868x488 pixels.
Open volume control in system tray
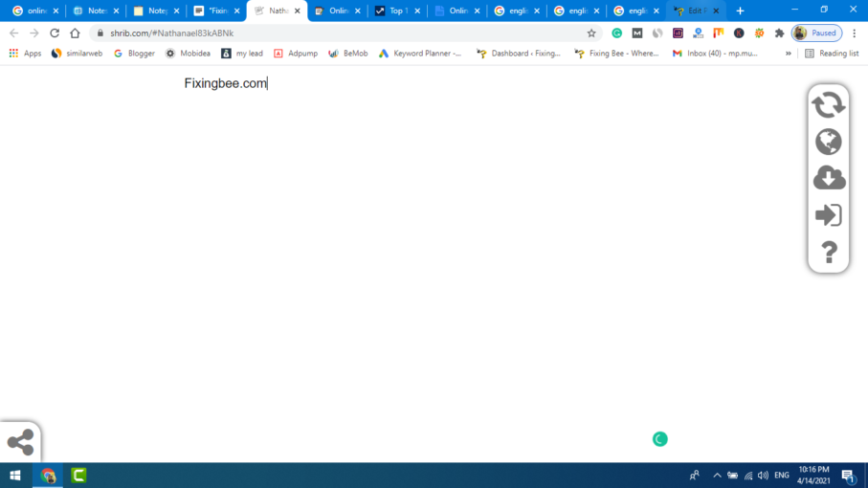763,476
